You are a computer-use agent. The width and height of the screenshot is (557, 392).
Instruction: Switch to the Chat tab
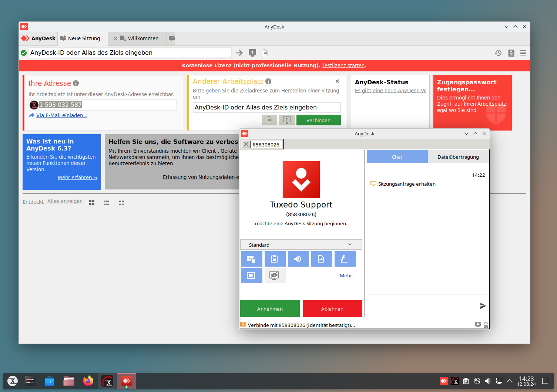[x=397, y=157]
